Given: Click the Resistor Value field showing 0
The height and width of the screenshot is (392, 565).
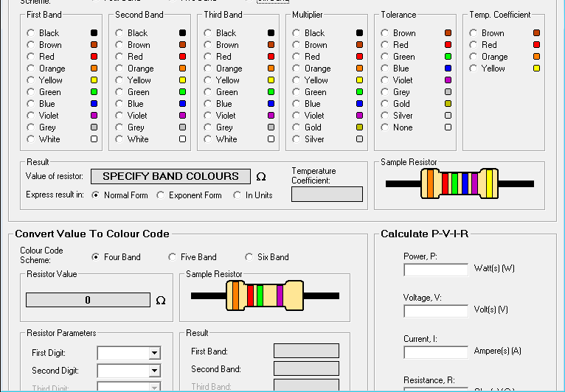Looking at the screenshot, I should point(88,300).
